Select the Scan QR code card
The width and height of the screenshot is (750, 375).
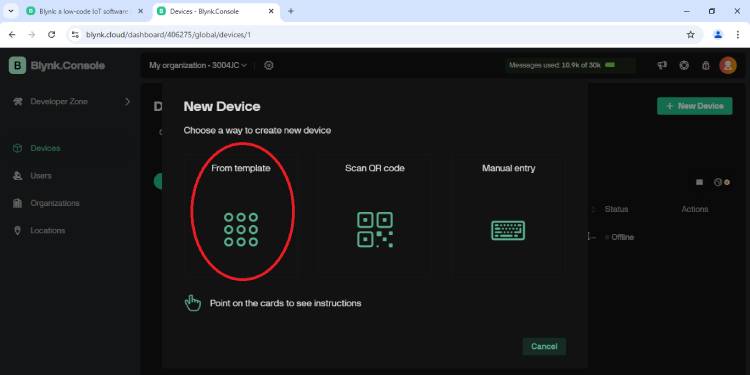(375, 214)
